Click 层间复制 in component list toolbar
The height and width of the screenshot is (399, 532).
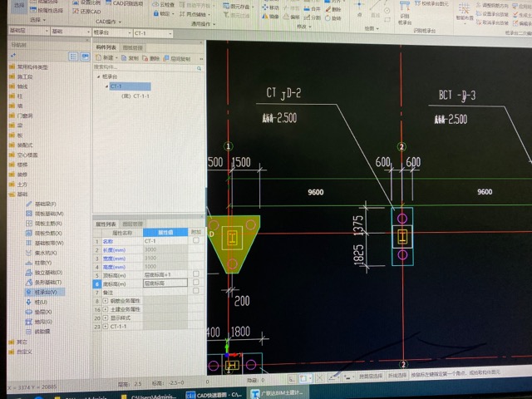point(177,59)
